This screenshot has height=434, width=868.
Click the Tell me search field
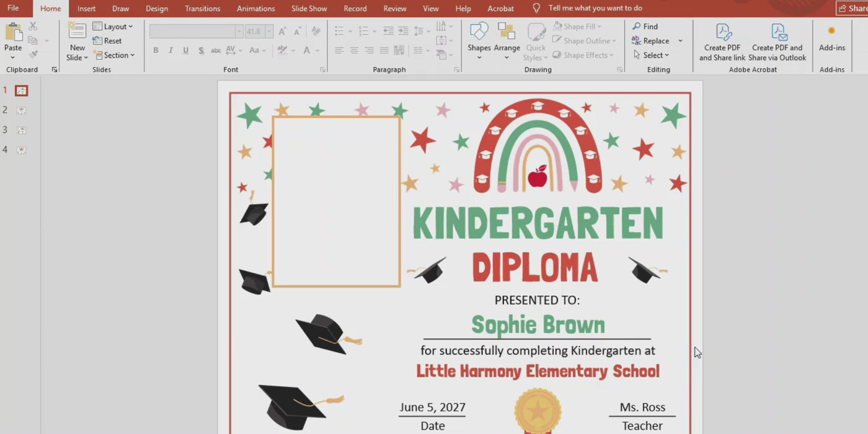(x=595, y=9)
